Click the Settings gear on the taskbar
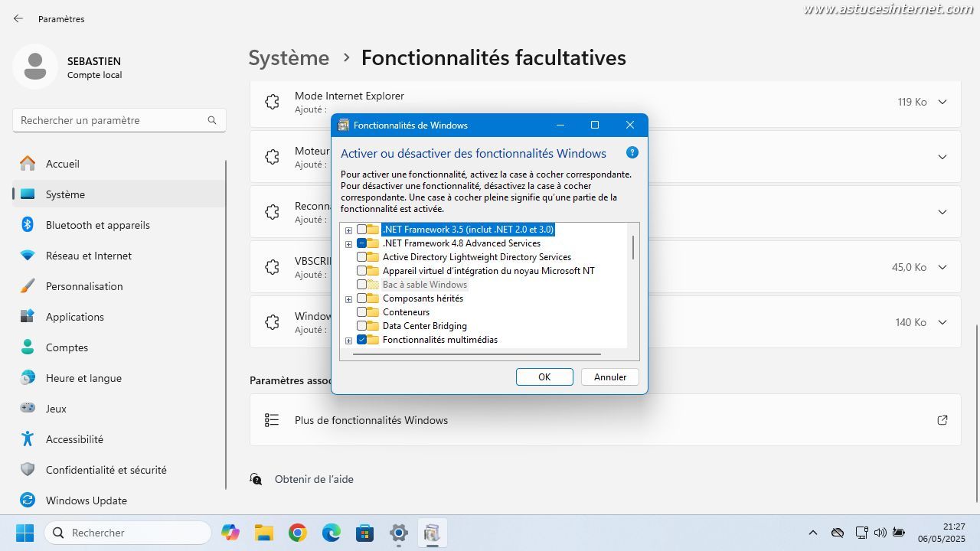Viewport: 980px width, 551px height. point(399,533)
